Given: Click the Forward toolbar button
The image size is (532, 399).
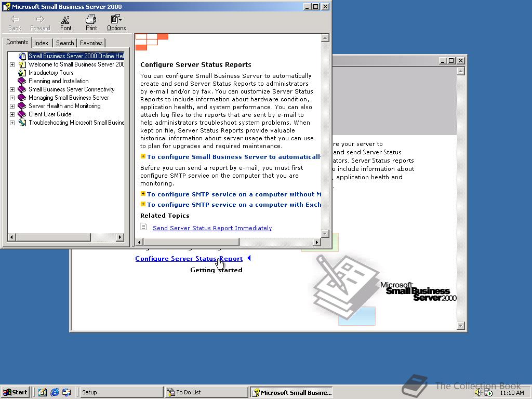Looking at the screenshot, I should click(40, 23).
